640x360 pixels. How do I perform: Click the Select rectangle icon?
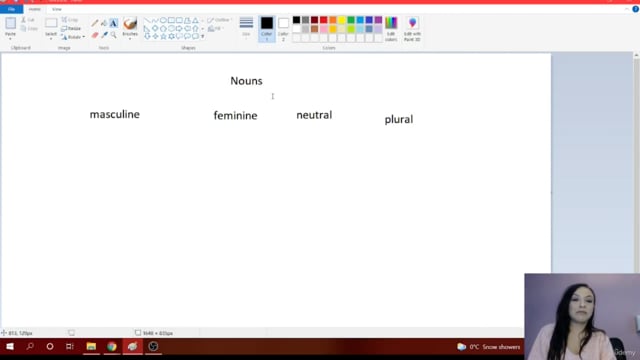(x=51, y=23)
